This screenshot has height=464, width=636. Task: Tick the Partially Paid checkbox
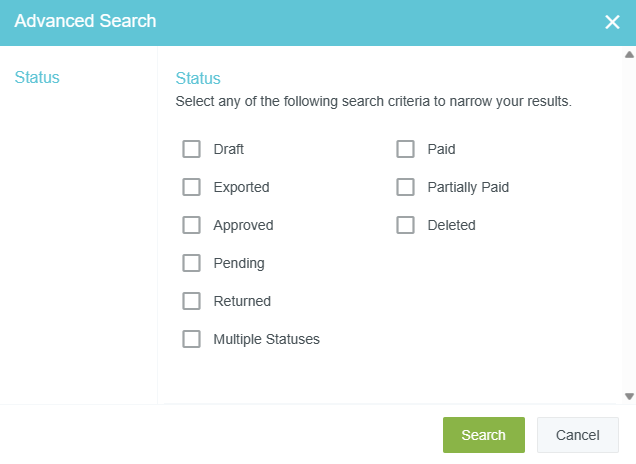click(405, 187)
